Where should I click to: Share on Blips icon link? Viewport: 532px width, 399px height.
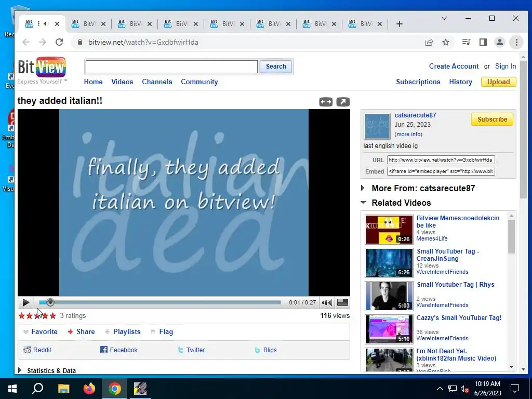265,350
